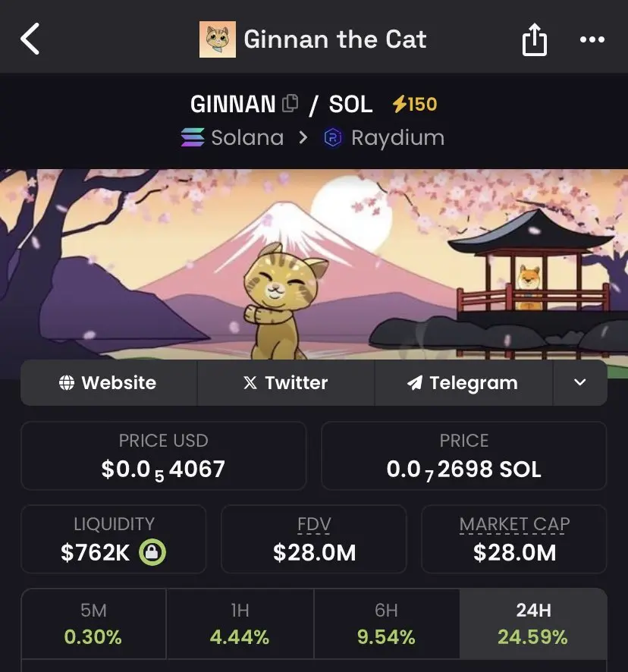Go back using the left arrow
Screen dimensions: 628x672
pyautogui.click(x=30, y=39)
